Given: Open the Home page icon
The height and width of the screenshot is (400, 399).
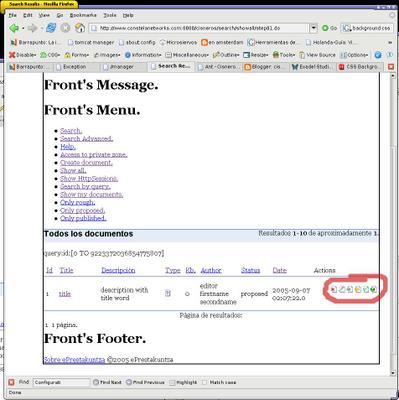Looking at the screenshot, I should click(x=80, y=28).
